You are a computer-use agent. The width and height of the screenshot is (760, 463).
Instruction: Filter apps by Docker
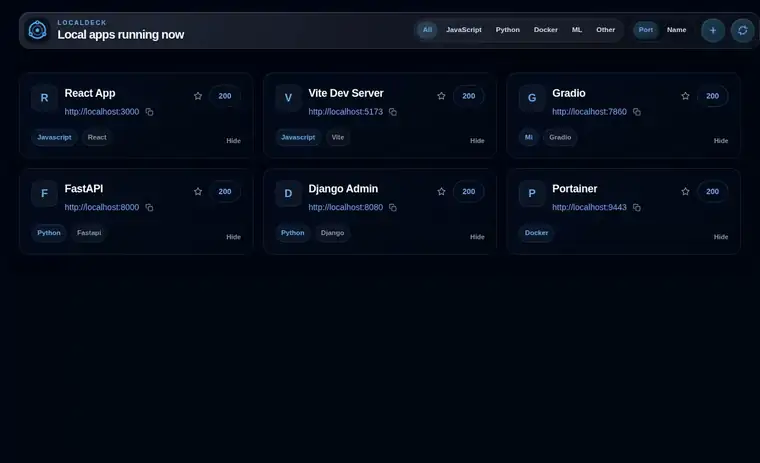[546, 30]
